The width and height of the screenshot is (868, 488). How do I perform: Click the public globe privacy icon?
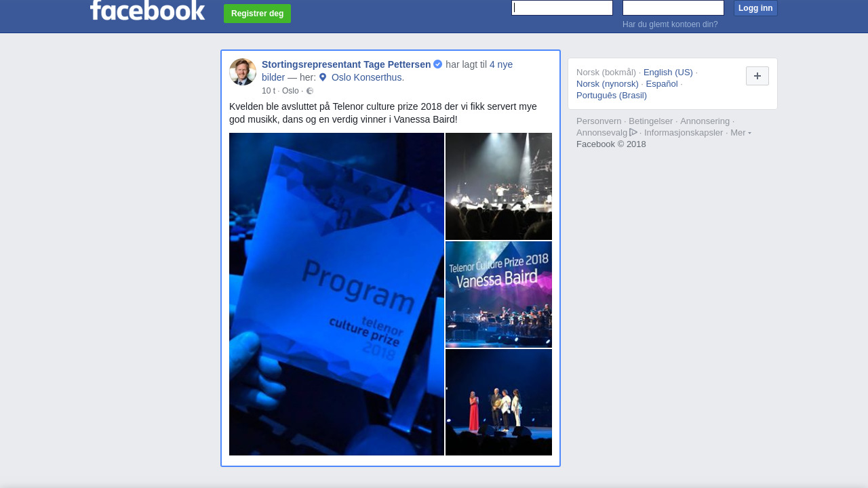[x=310, y=91]
